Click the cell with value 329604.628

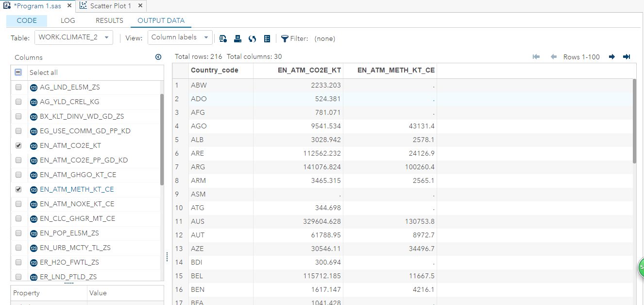click(298, 221)
